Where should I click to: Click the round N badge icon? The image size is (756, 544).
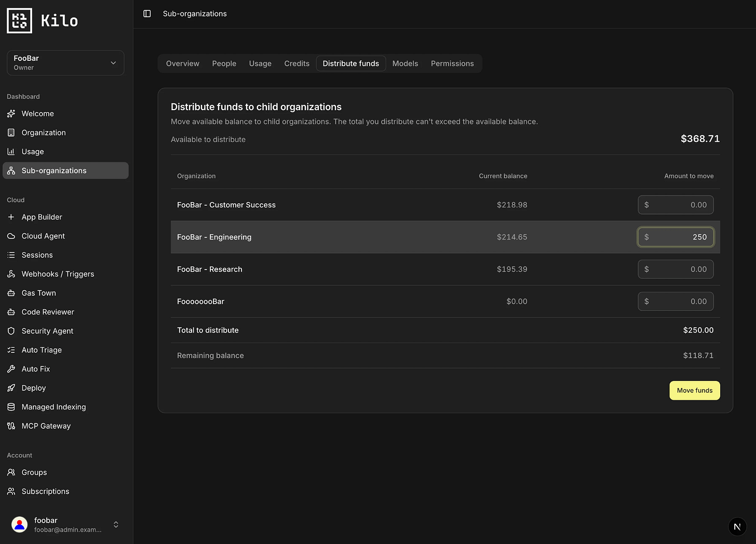click(x=737, y=526)
